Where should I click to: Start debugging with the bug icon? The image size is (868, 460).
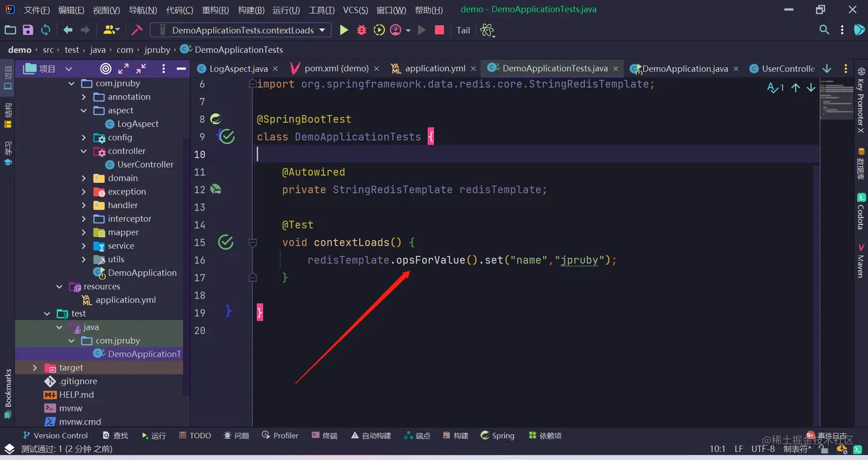(x=362, y=30)
